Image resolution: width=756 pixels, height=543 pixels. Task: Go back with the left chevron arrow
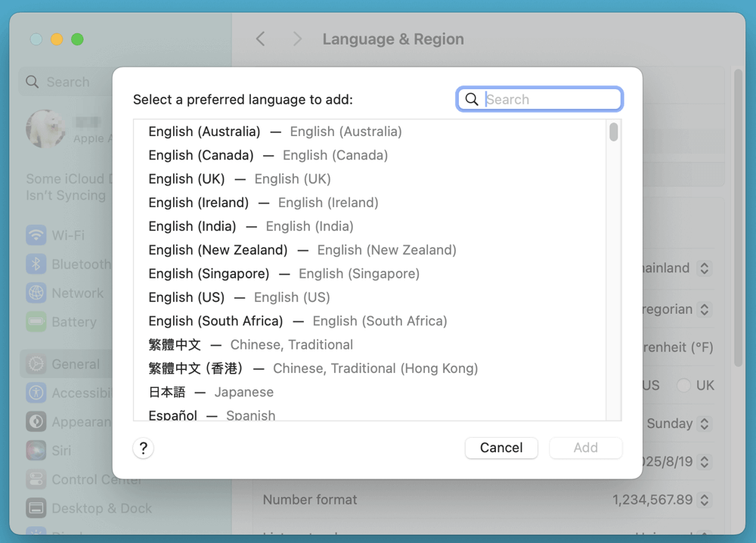tap(260, 39)
